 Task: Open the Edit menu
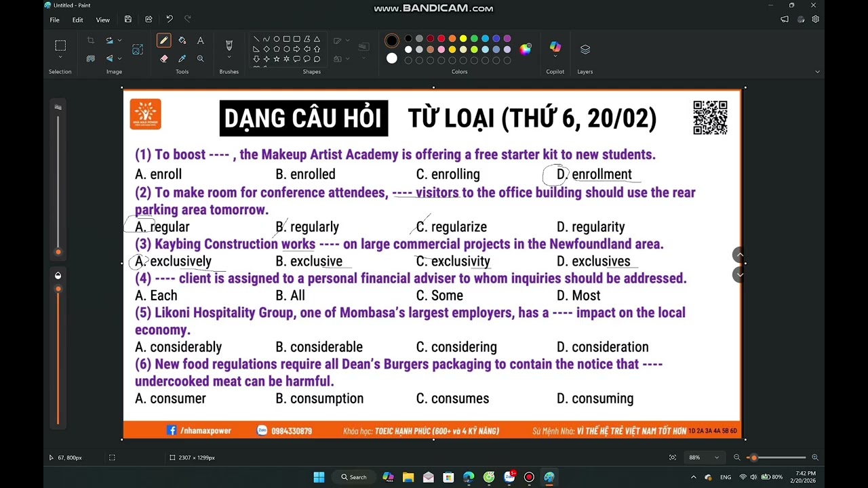(78, 20)
